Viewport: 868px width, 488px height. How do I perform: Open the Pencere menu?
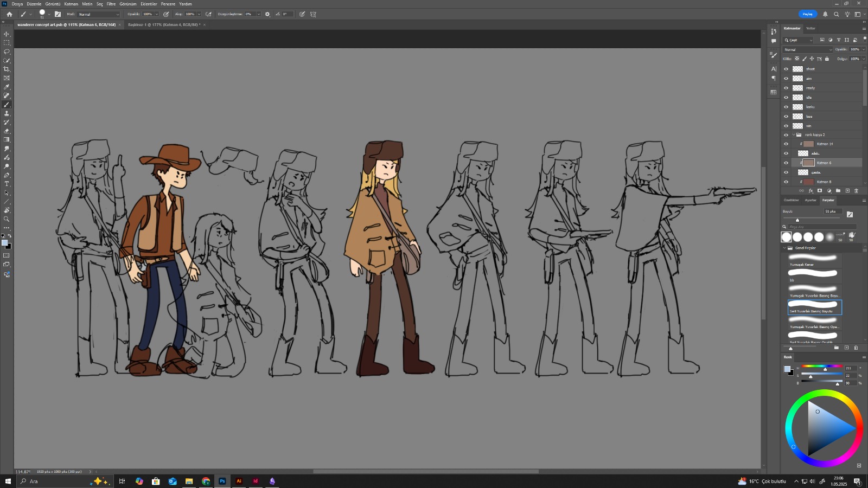pos(168,4)
